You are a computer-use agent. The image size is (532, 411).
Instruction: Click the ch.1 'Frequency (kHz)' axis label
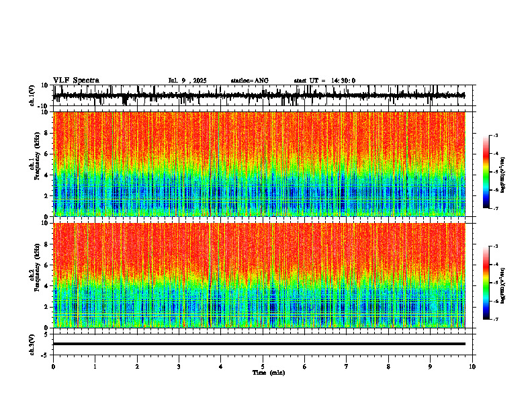click(x=37, y=156)
